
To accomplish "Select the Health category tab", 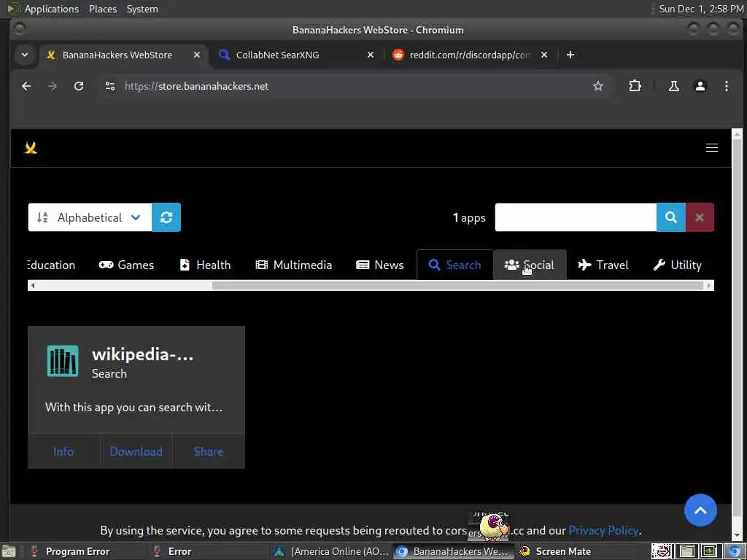I will 205,265.
